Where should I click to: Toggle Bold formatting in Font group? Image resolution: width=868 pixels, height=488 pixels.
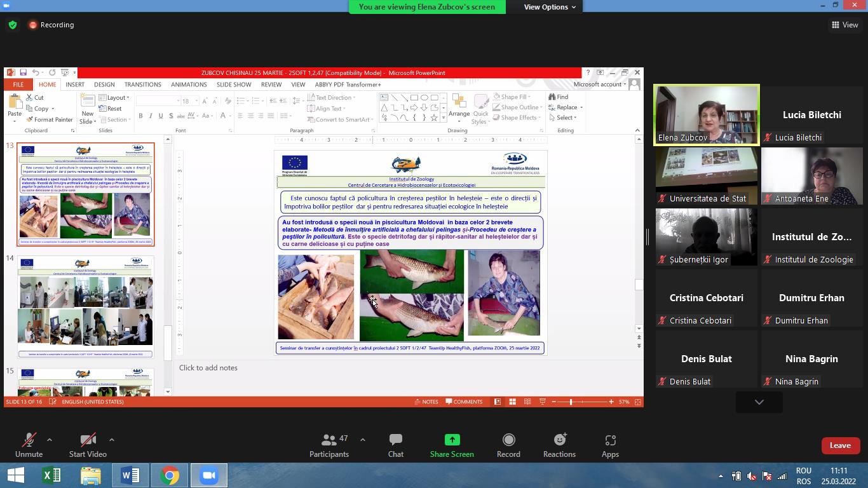click(140, 116)
